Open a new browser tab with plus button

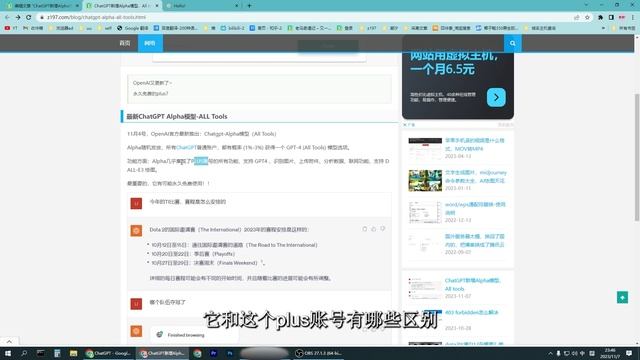[249, 6]
